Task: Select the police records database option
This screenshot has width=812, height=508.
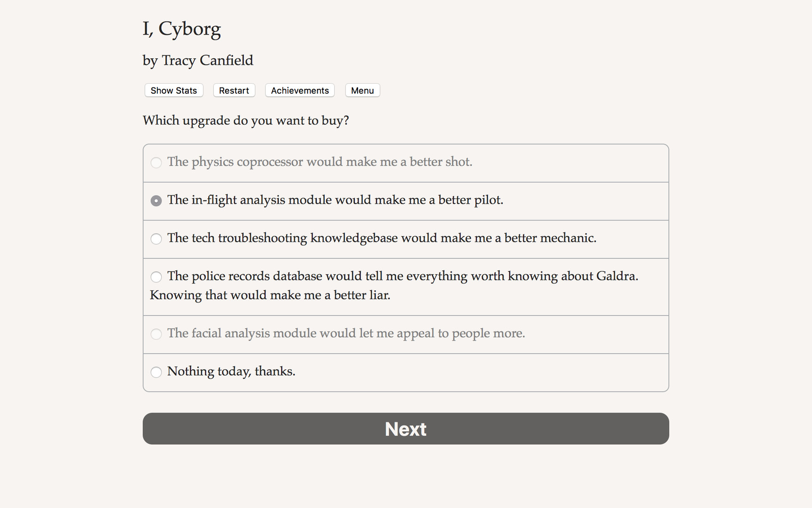Action: [x=394, y=277]
